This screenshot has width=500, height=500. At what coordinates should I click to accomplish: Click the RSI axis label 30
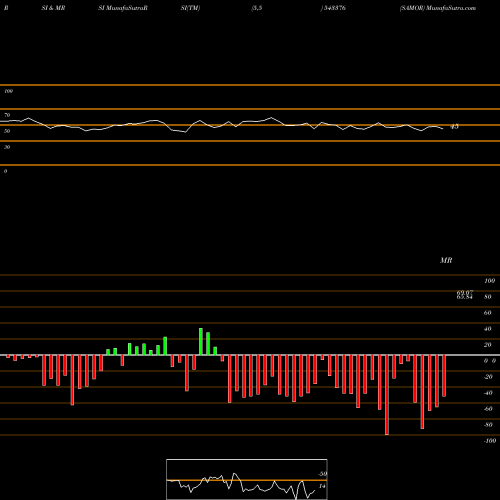pos(7,147)
